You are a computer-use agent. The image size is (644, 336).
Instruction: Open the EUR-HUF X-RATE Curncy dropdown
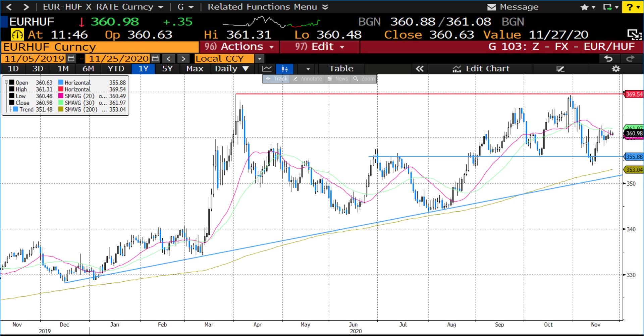(103, 7)
